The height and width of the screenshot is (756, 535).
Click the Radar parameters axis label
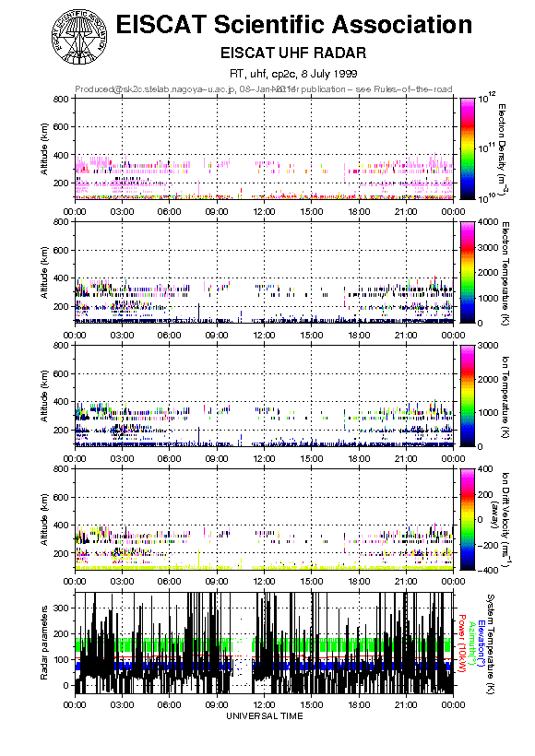[44, 643]
